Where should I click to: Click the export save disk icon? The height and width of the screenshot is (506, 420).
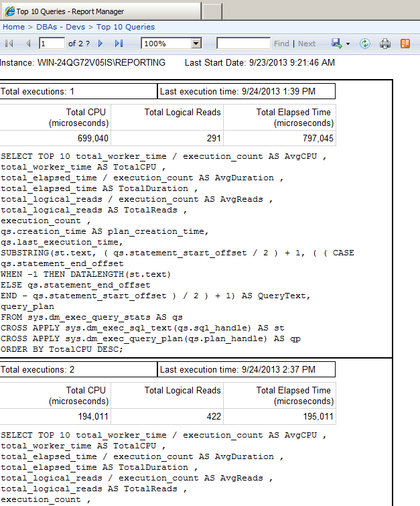pyautogui.click(x=337, y=44)
